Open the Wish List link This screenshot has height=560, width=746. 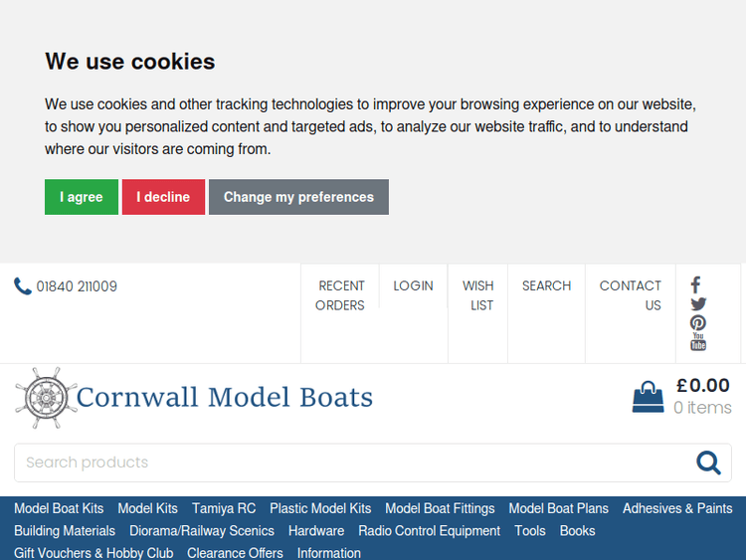tap(478, 295)
